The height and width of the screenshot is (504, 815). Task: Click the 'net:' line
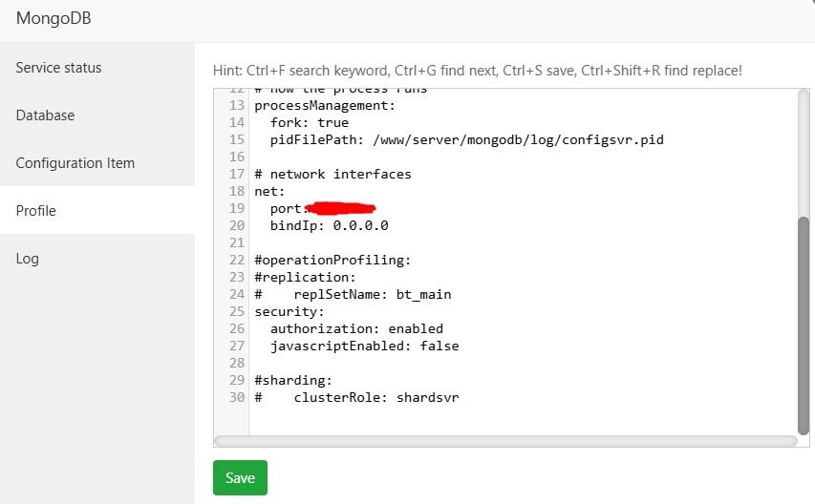269,191
